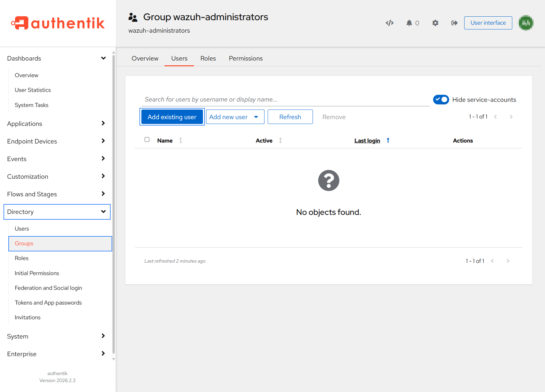Click the Active column header

(x=264, y=141)
